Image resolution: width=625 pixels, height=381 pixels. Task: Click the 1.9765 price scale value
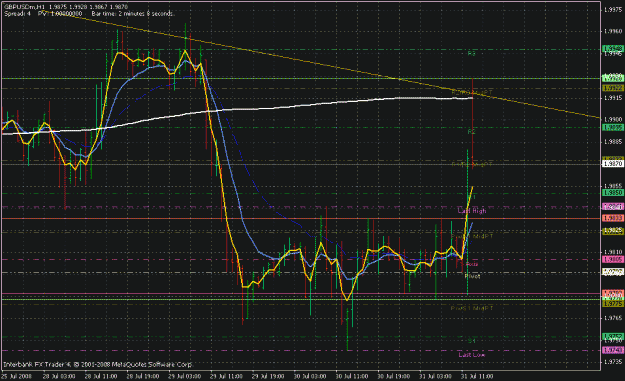pos(614,318)
